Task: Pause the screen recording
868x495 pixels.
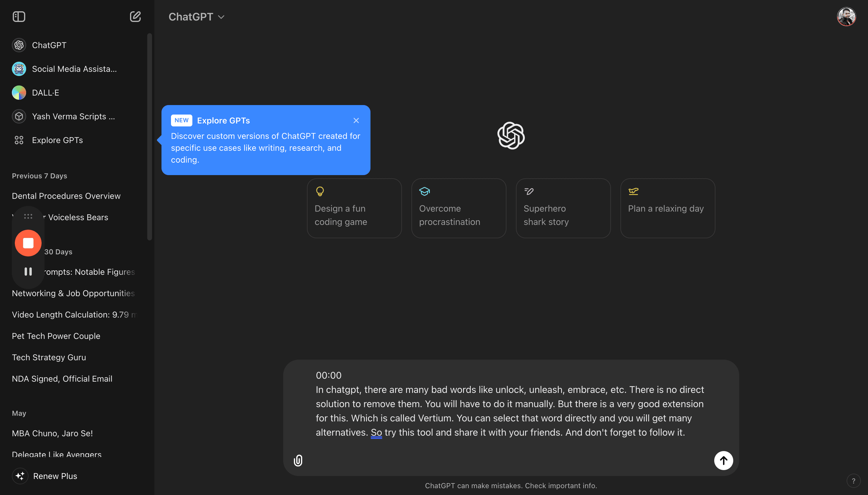Action: click(28, 271)
